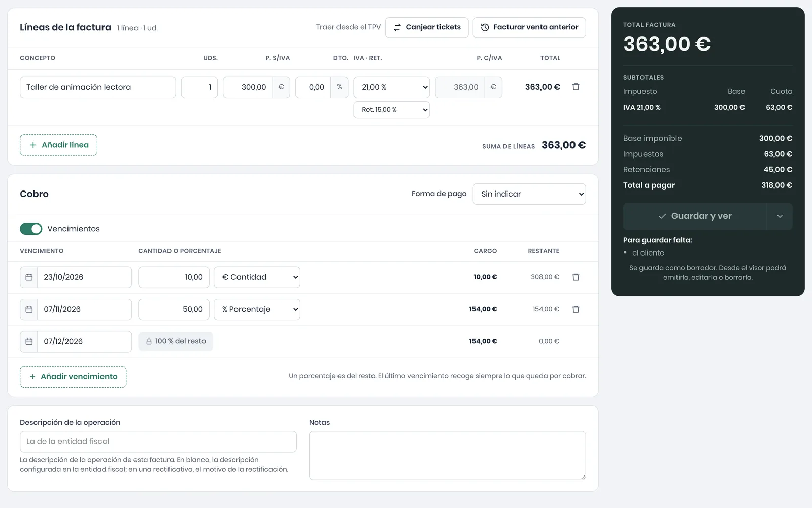Viewport: 812px width, 508px height.
Task: Change % Porcentaje type dropdown
Action: pyautogui.click(x=257, y=309)
